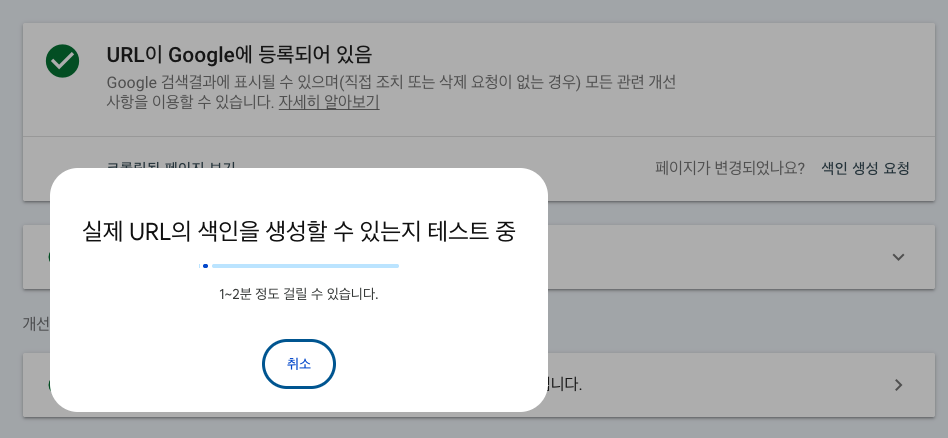The image size is (948, 438).
Task: Click the blue dot on the progress indicator
Action: click(205, 266)
